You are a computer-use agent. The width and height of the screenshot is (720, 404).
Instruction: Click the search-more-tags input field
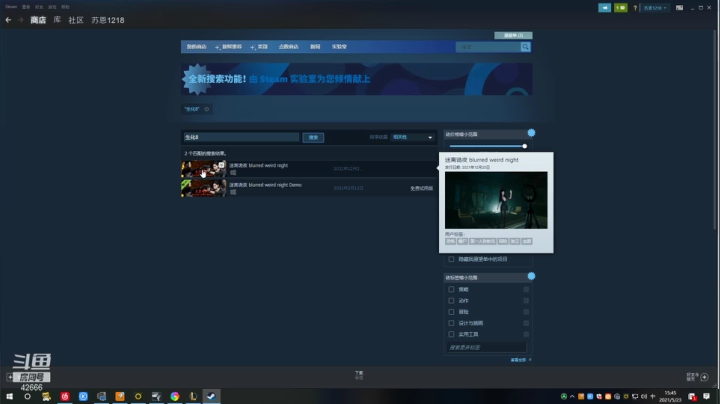486,348
